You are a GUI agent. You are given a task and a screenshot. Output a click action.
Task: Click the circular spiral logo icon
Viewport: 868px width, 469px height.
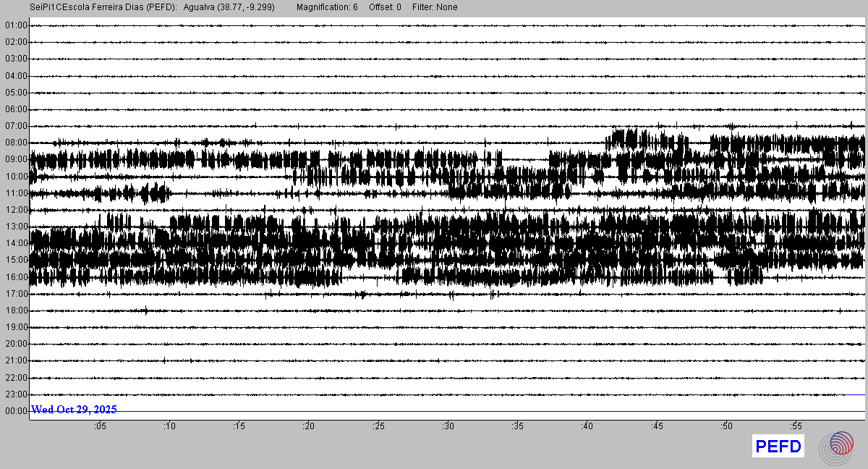[836, 447]
